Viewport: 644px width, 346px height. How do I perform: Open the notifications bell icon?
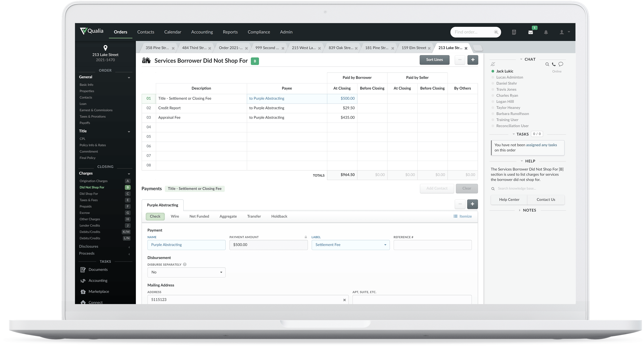coord(546,32)
